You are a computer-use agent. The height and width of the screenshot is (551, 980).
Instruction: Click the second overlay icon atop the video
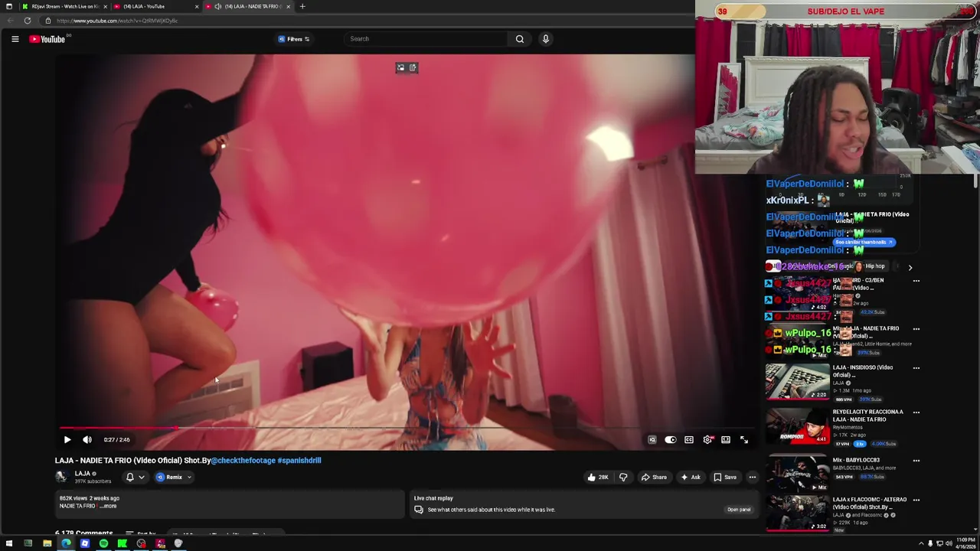click(x=413, y=68)
